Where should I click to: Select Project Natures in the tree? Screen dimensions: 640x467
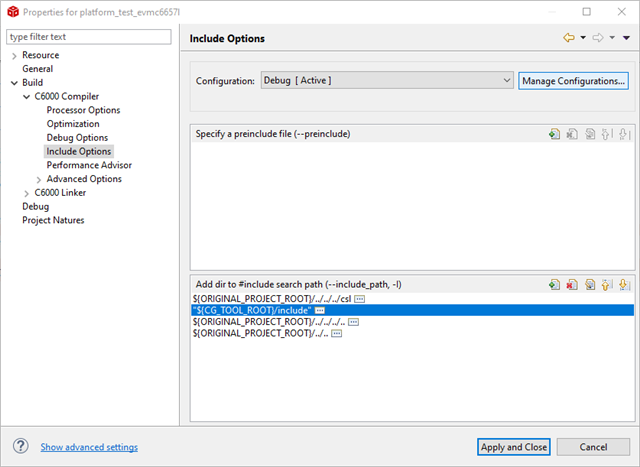point(53,220)
